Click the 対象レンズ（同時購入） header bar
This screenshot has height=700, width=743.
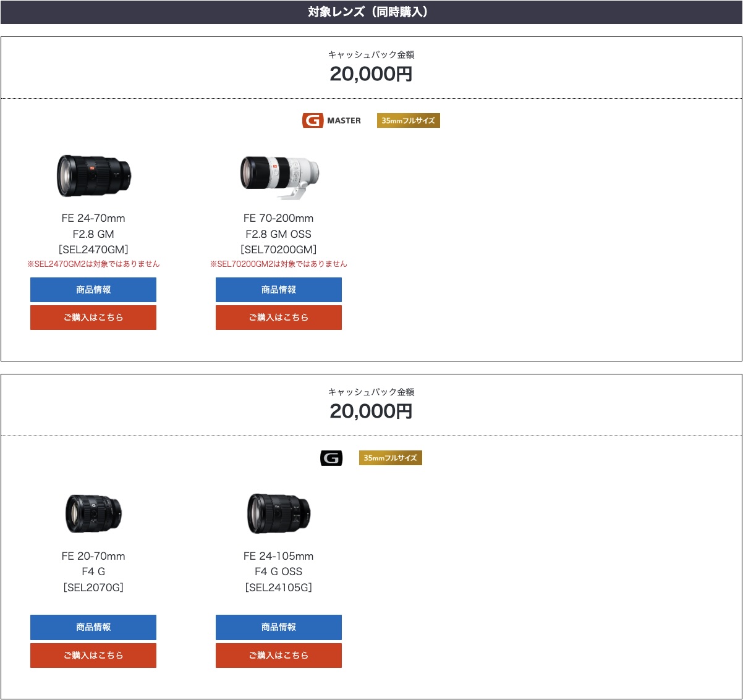pyautogui.click(x=371, y=12)
